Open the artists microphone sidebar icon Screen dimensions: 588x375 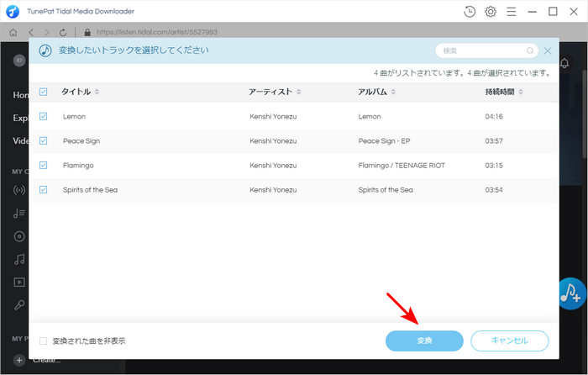click(19, 305)
